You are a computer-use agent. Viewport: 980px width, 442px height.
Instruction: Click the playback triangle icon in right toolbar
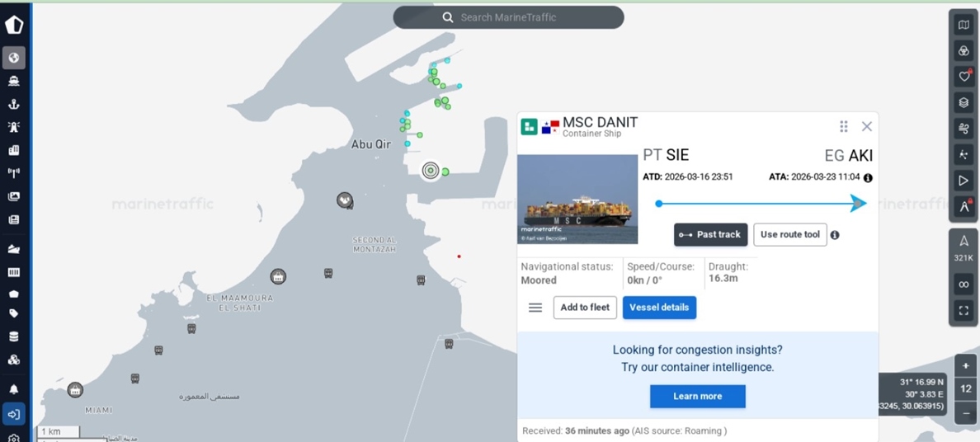coord(964,181)
